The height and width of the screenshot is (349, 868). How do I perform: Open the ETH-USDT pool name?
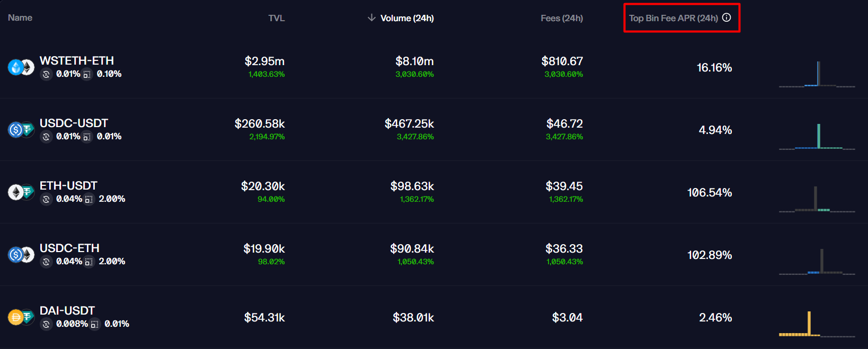point(68,185)
